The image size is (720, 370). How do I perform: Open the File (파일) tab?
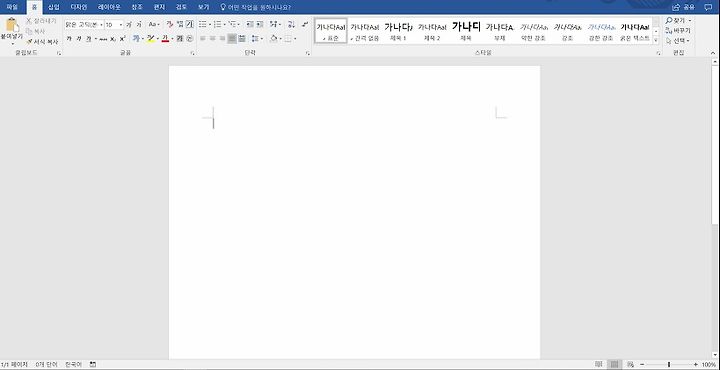[x=12, y=7]
